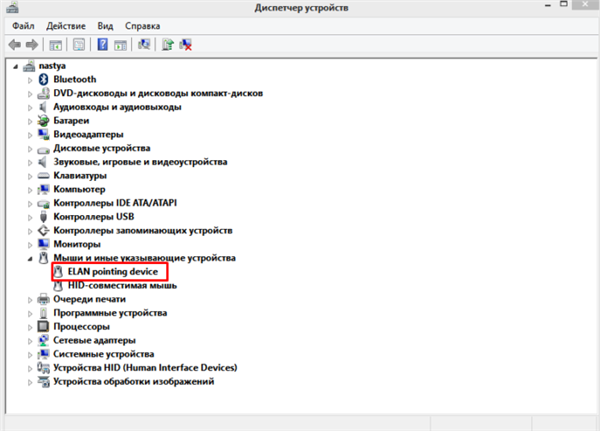The image size is (600, 431).
Task: Click the nastya computer root icon
Action: click(29, 66)
